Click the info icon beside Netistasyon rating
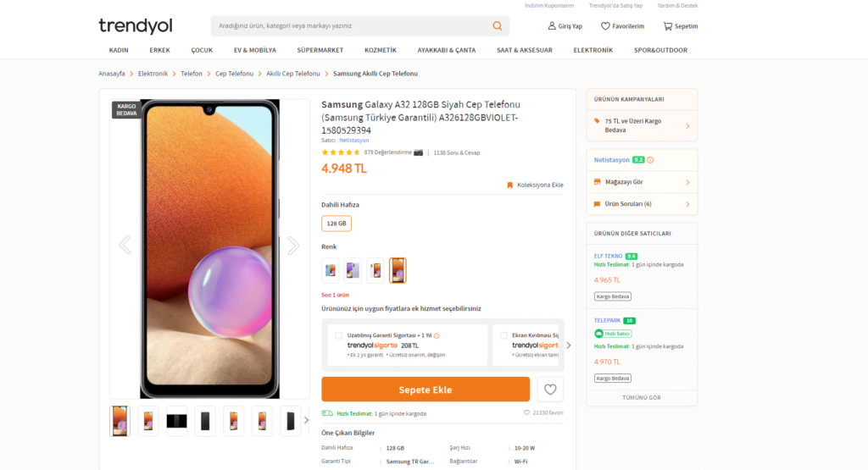The height and width of the screenshot is (470, 868). 650,159
